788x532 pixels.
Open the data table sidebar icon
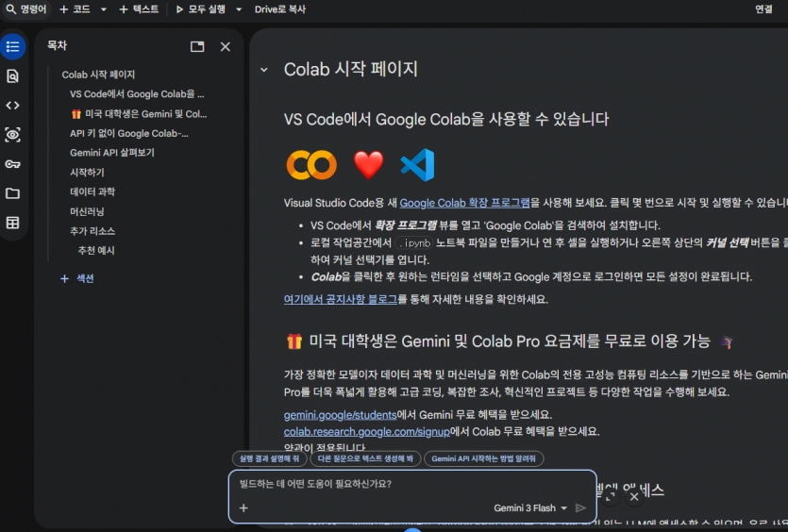(12, 223)
